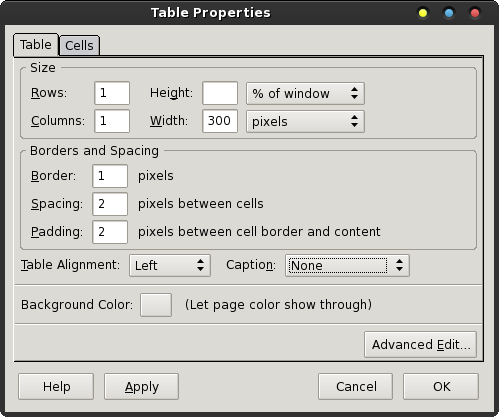Image resolution: width=499 pixels, height=417 pixels.
Task: Click the Spacing input field
Action: pyautogui.click(x=110, y=204)
